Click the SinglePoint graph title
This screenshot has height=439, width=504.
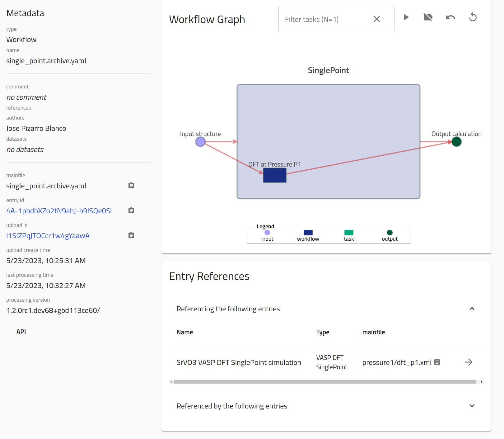point(328,70)
